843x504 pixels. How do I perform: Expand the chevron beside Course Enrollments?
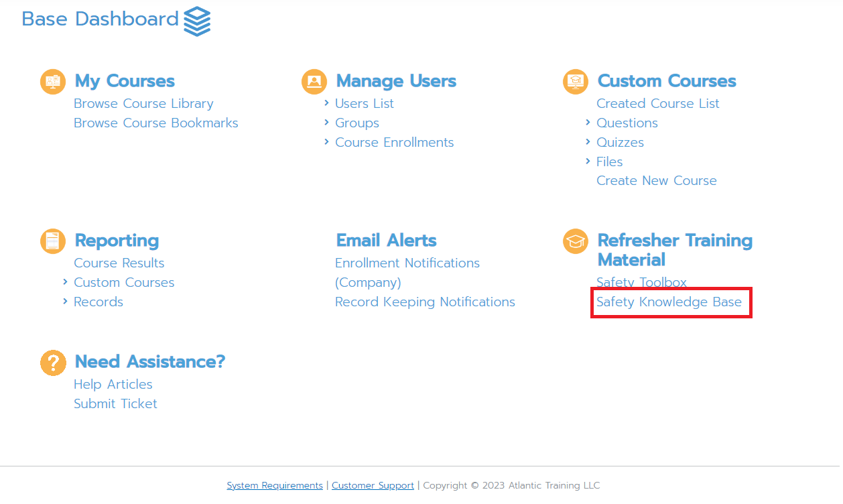click(326, 142)
